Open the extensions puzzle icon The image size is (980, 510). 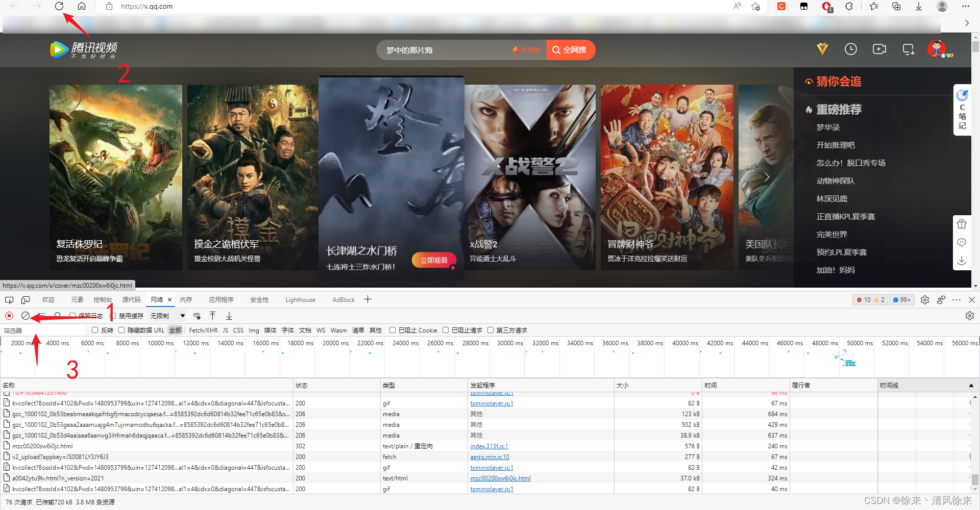849,6
